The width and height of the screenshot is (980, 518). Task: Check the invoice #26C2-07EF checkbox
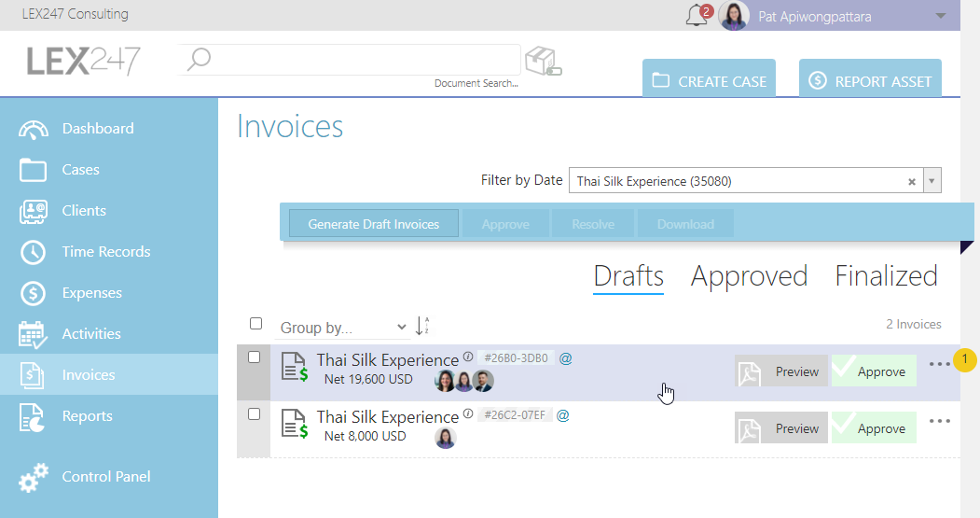(x=254, y=414)
